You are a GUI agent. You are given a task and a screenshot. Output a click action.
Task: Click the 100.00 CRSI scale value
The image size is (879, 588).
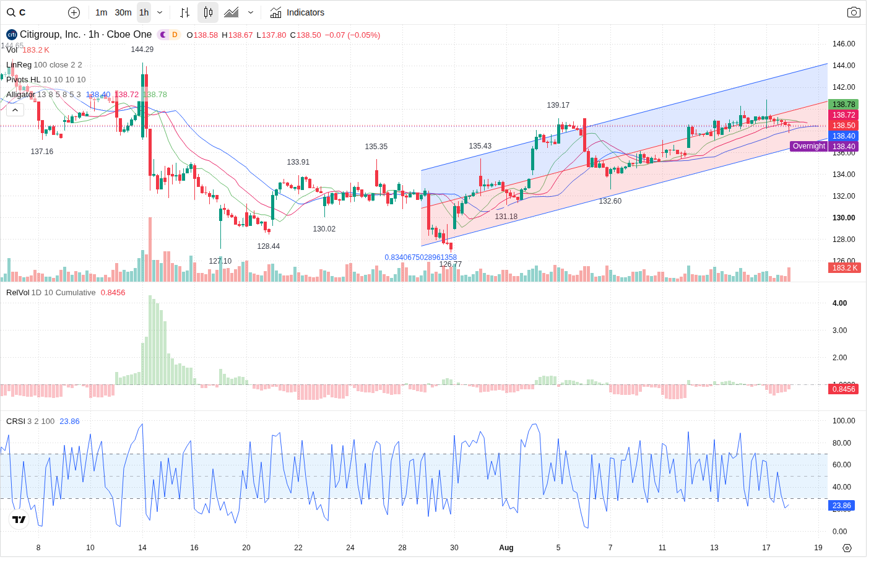(844, 421)
